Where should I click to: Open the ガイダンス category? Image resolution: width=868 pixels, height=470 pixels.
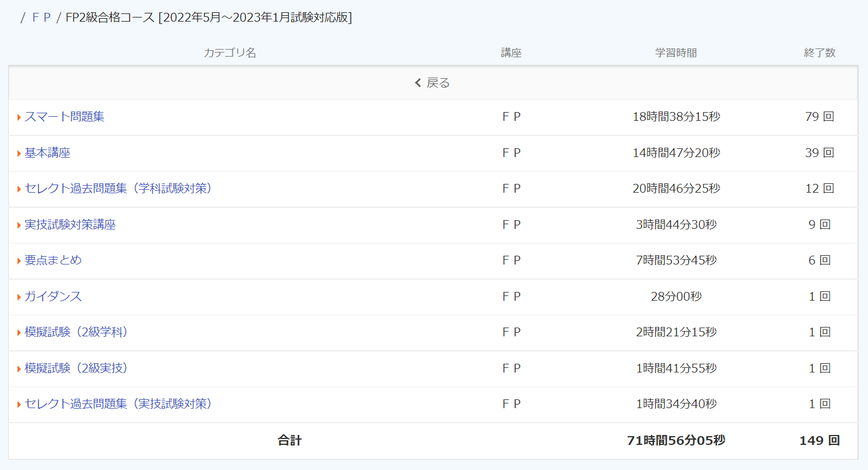click(53, 297)
